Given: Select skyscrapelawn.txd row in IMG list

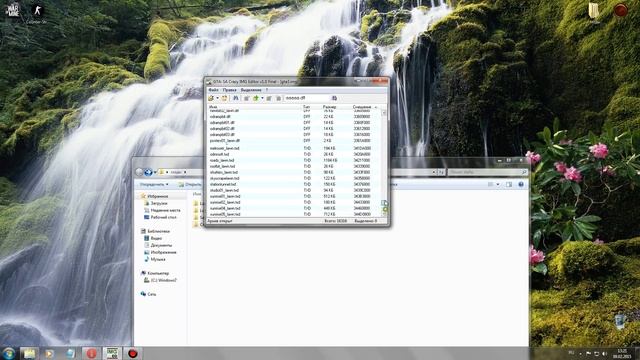Looking at the screenshot, I should coord(294,178).
